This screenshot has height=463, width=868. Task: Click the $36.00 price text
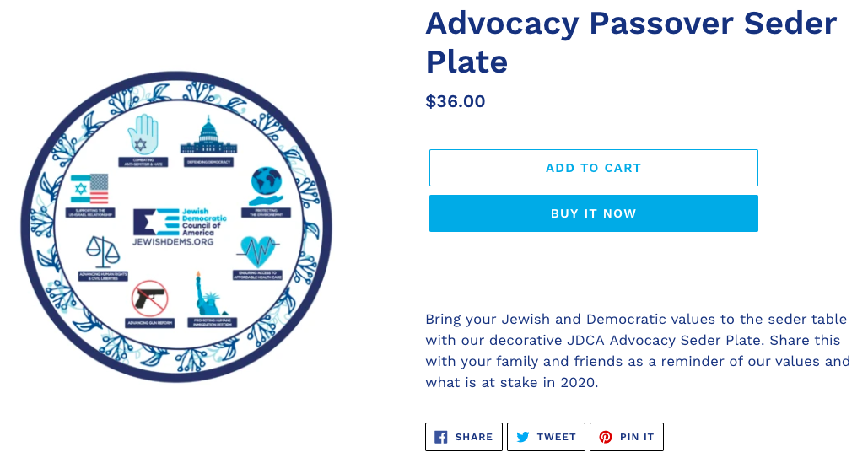coord(455,101)
